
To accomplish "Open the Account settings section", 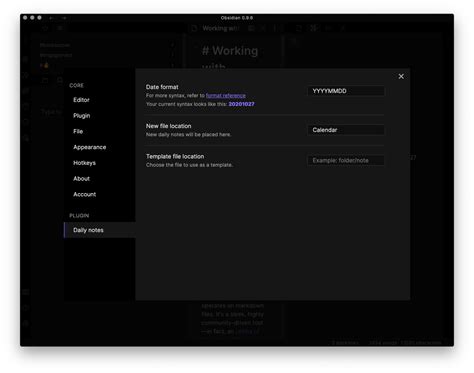I will tap(84, 194).
